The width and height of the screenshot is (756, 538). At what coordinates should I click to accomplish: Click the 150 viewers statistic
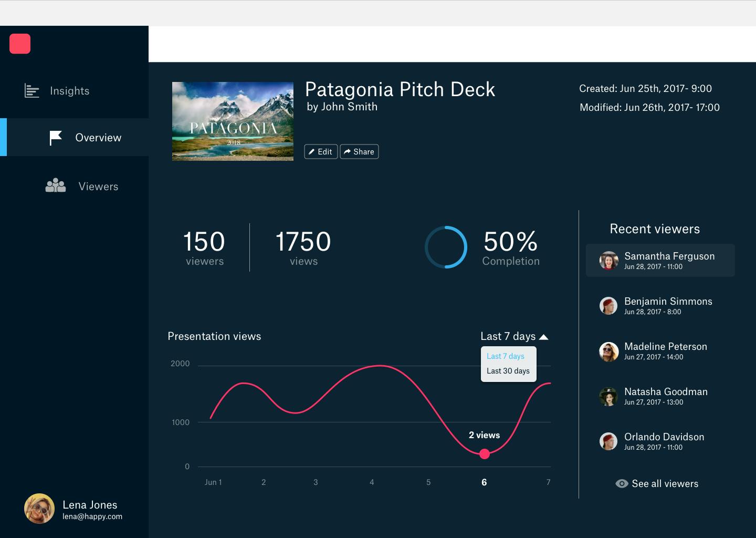click(x=204, y=248)
